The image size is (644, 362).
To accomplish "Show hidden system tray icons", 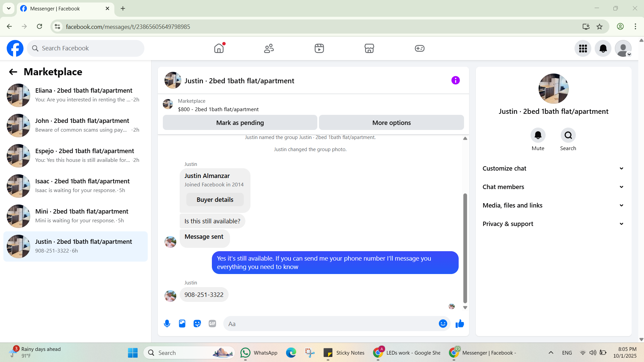I will coord(551,353).
